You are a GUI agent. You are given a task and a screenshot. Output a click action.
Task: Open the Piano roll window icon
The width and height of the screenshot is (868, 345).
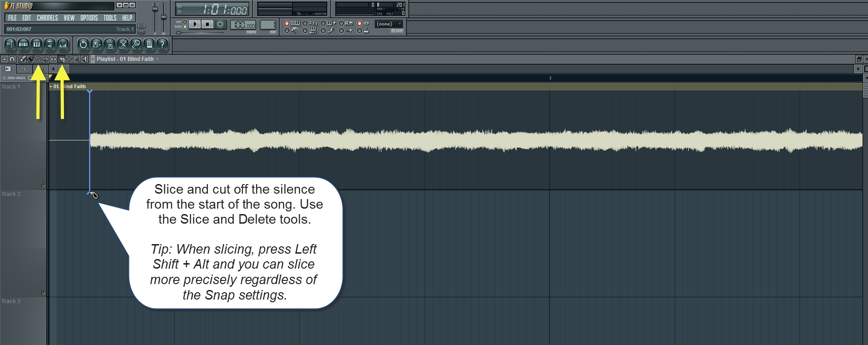tap(36, 45)
